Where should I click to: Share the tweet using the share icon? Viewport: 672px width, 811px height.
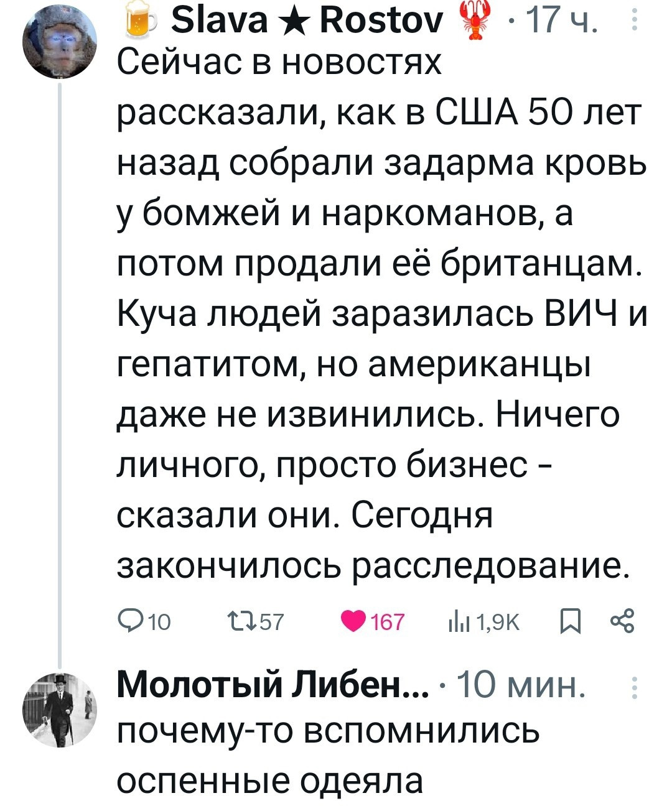(x=622, y=621)
